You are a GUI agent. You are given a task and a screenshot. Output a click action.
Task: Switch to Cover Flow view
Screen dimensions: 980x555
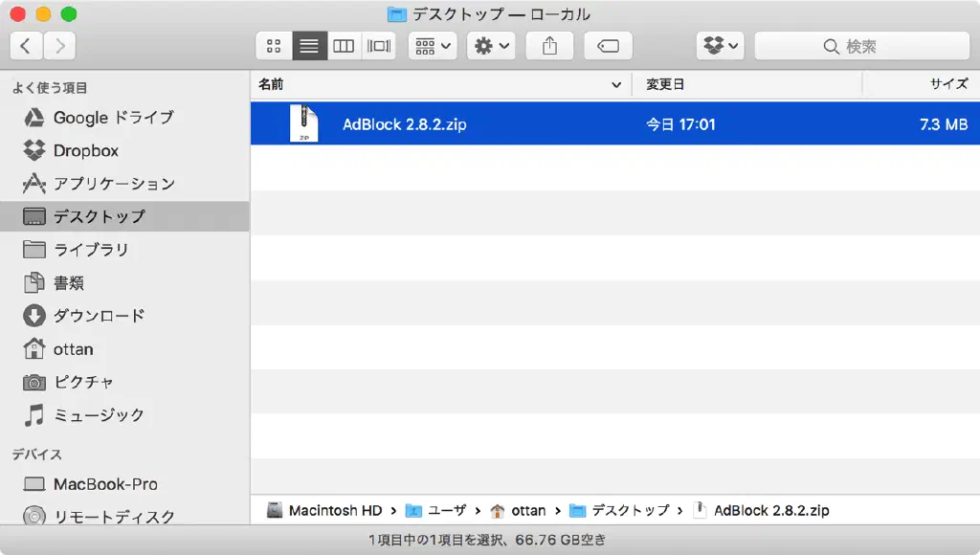click(x=379, y=46)
